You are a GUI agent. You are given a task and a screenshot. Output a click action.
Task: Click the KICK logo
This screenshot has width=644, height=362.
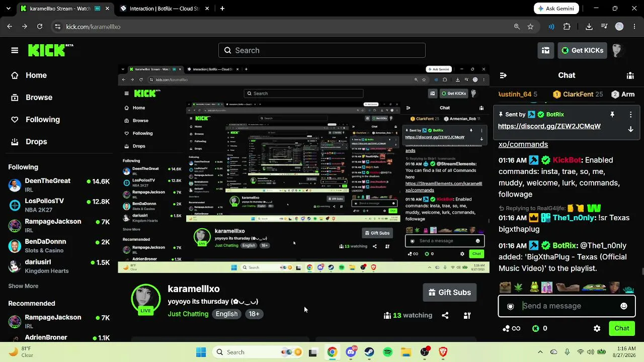pos(50,50)
